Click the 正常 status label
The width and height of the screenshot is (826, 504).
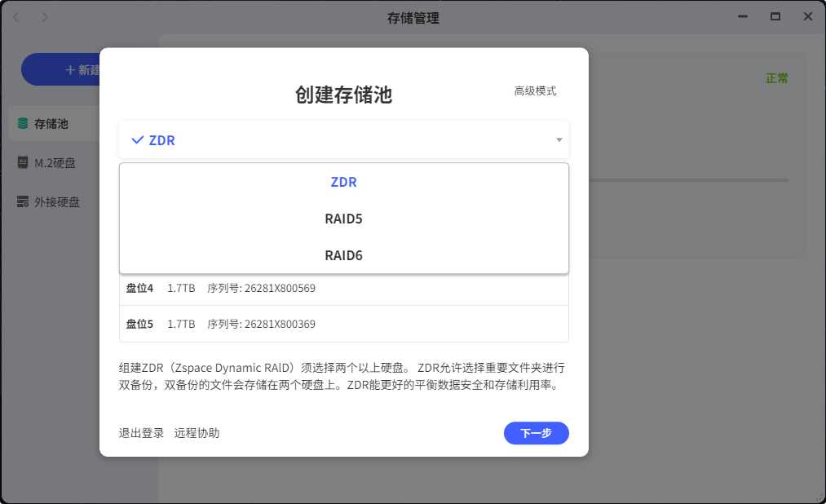777,78
